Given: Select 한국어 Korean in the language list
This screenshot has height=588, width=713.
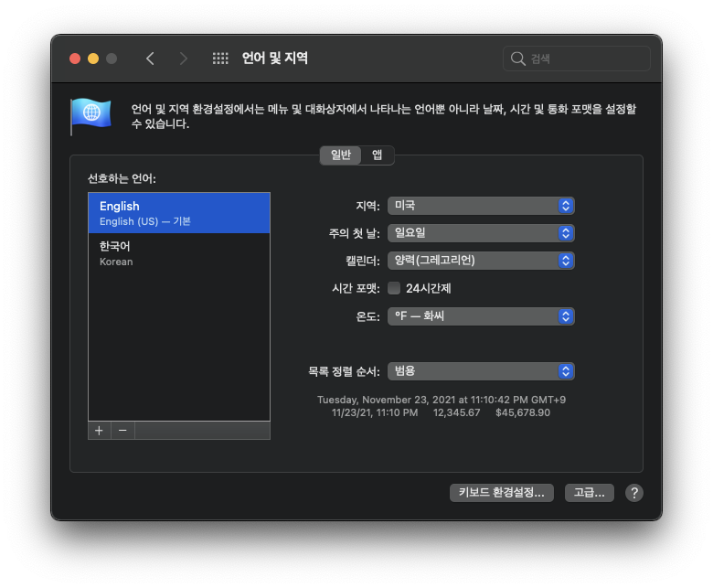Looking at the screenshot, I should click(x=179, y=253).
